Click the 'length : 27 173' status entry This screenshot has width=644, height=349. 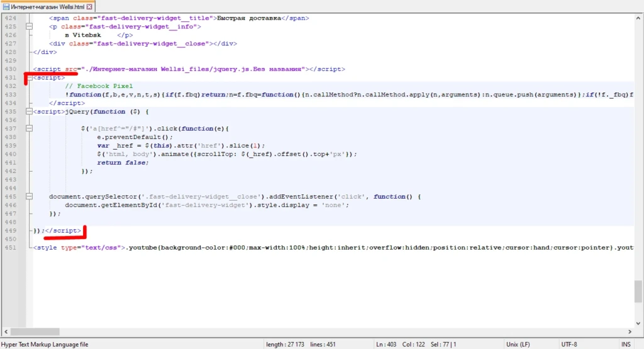pos(285,345)
